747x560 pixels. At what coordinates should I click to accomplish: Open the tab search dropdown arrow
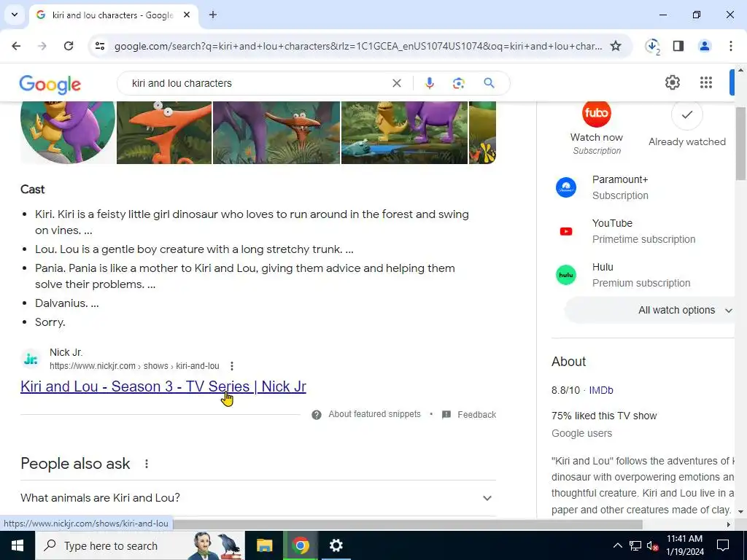[15, 15]
